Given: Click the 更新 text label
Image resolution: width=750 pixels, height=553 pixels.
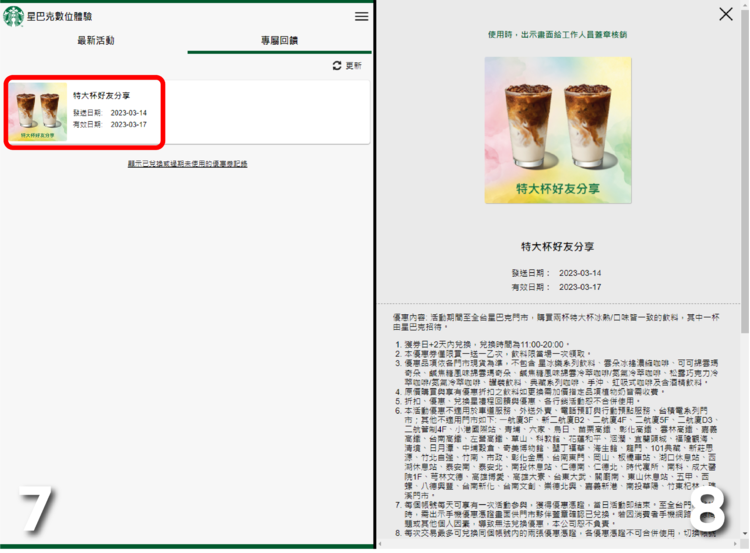Looking at the screenshot, I should (354, 66).
